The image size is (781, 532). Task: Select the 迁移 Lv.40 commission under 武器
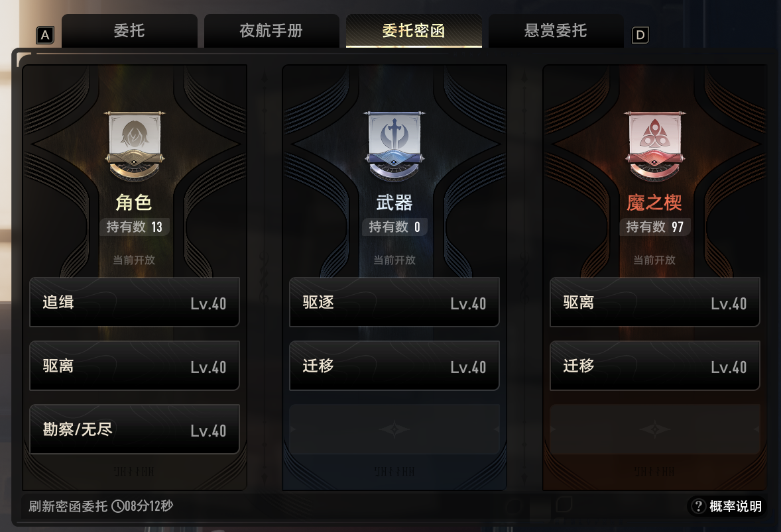394,366
